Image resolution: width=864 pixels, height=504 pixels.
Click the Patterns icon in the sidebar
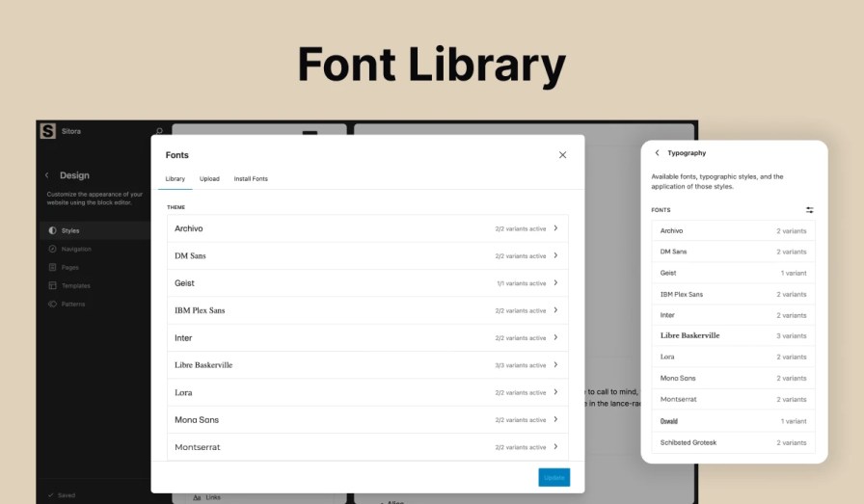coord(52,305)
